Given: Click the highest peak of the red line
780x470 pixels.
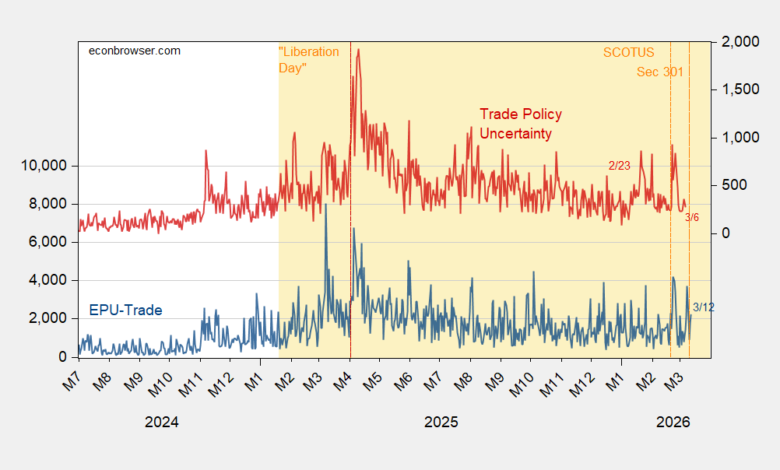Looking at the screenshot, I should tap(358, 50).
